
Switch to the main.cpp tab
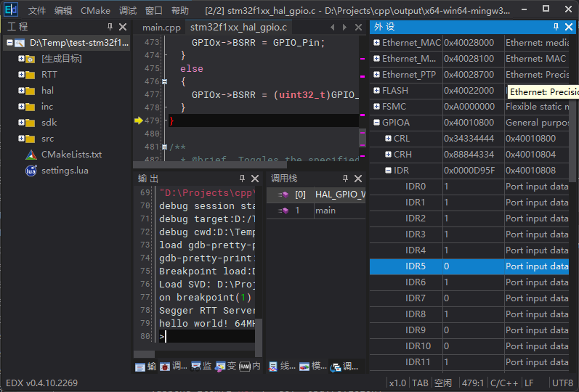click(x=161, y=28)
